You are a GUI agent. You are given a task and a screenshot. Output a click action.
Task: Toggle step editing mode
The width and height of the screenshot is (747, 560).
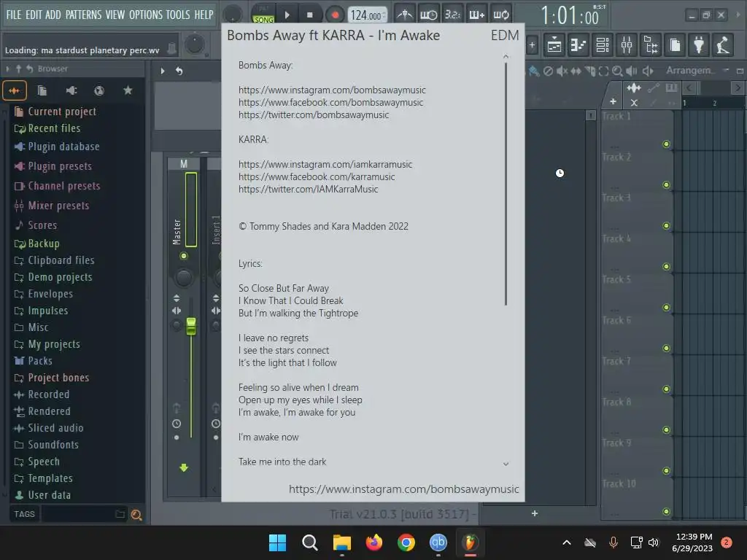[x=476, y=15]
